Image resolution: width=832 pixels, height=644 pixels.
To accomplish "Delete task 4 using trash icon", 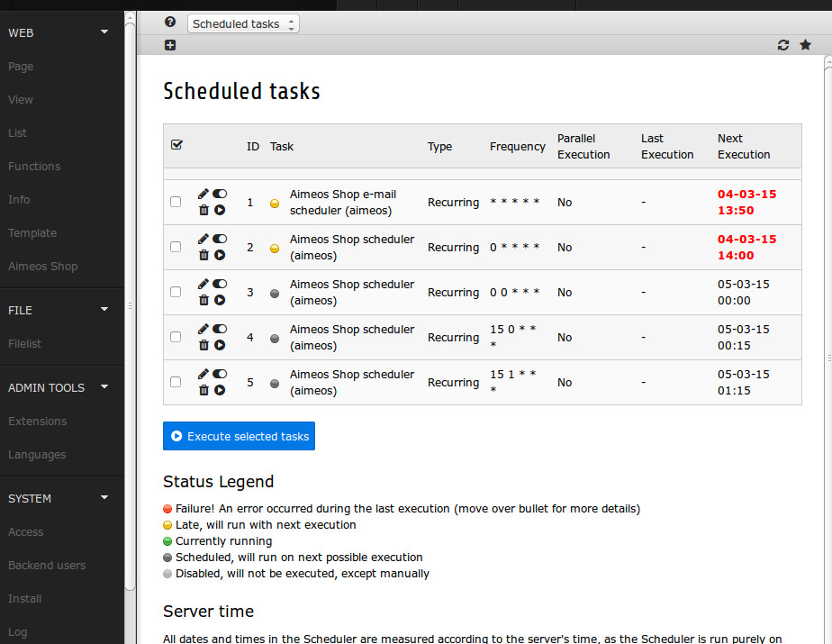I will click(203, 346).
